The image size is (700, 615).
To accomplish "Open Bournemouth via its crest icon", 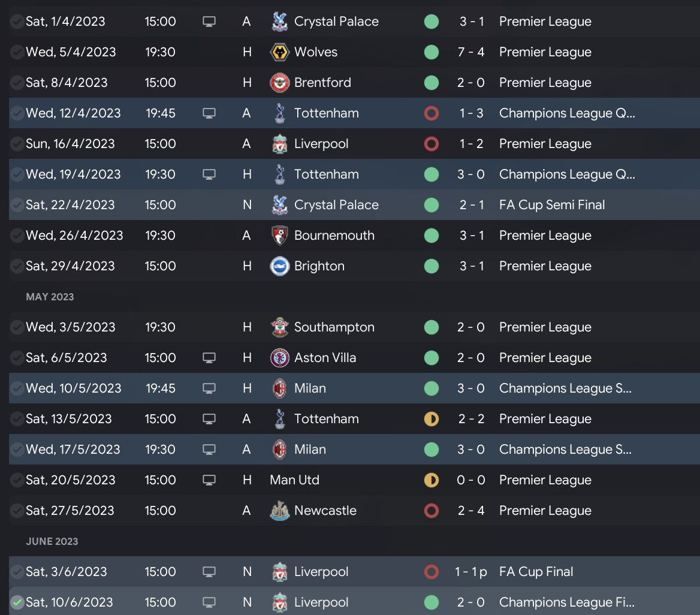I will coord(280,236).
